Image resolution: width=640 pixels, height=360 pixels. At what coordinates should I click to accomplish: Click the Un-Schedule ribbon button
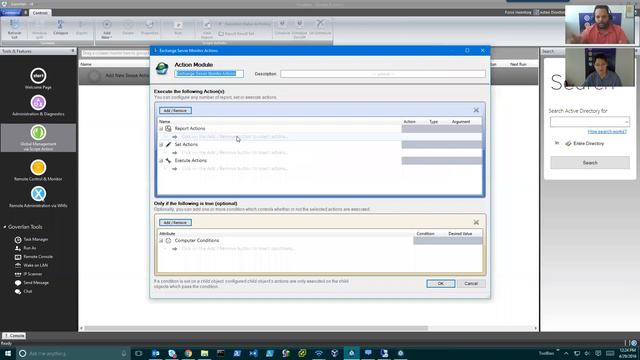(320, 27)
